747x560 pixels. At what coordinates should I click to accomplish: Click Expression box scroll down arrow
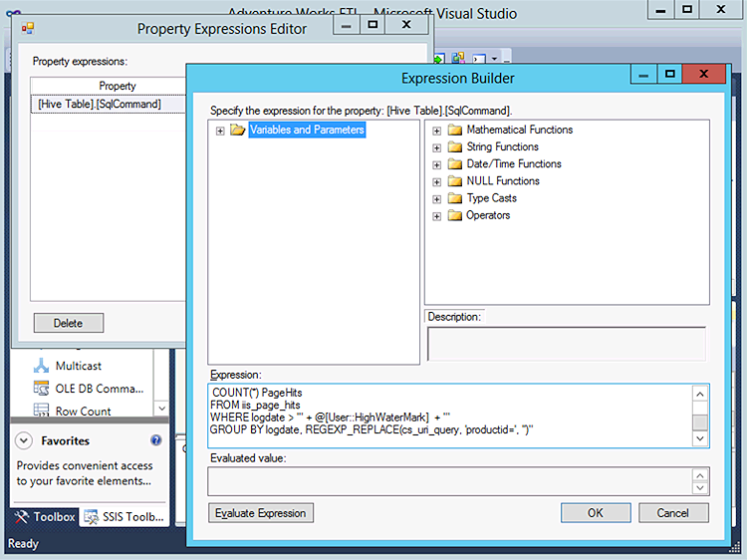pyautogui.click(x=700, y=438)
